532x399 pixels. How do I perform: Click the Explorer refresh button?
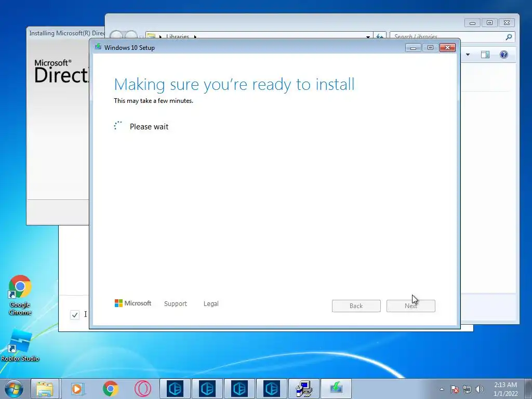point(380,36)
